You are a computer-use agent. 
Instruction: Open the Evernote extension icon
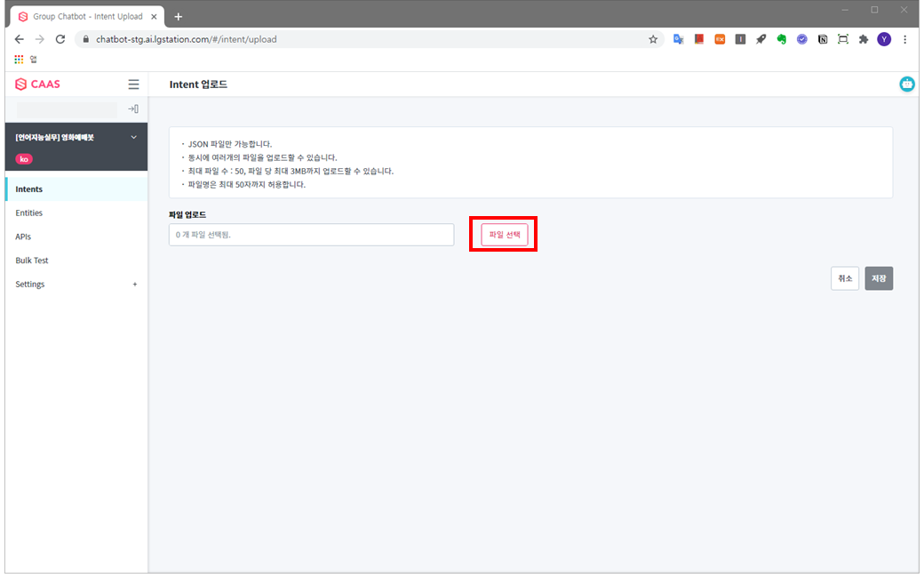pos(782,39)
